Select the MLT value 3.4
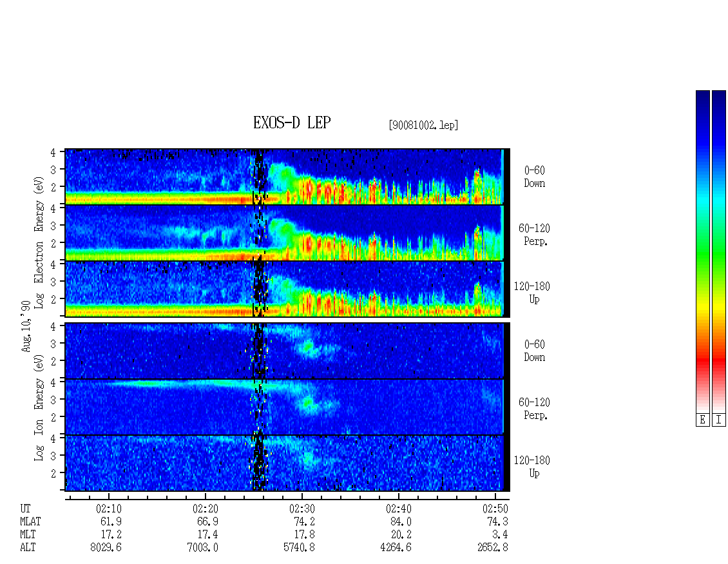This screenshot has width=728, height=564. [500, 535]
